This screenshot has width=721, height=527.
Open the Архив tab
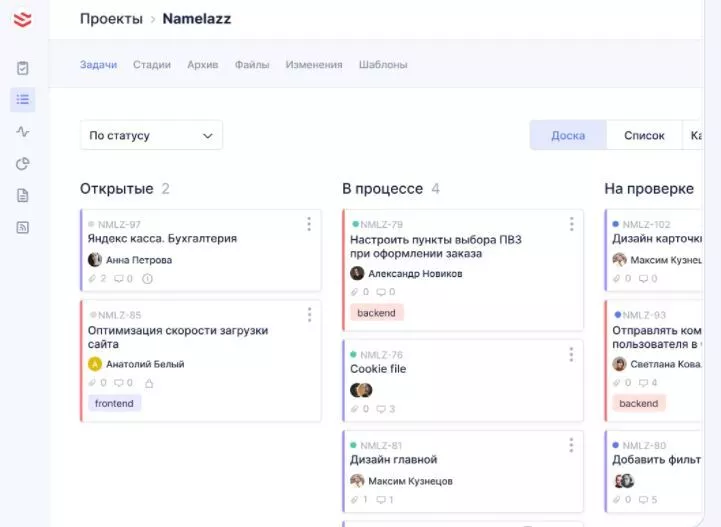(203, 64)
